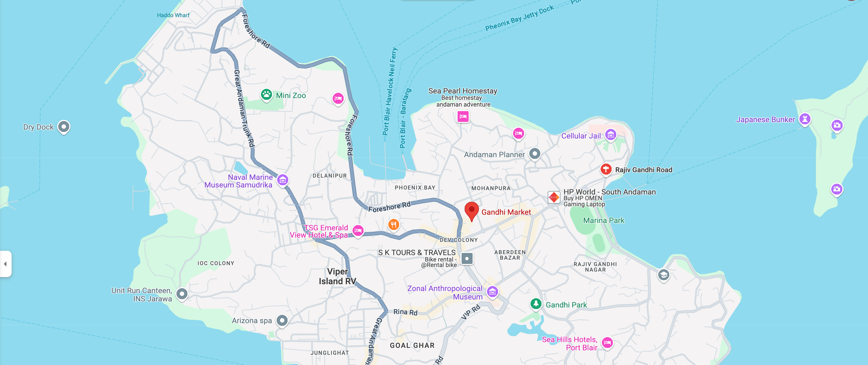Screen dimensions: 868x365
Task: Open the Japanese Bunker text label
Action: coord(765,120)
